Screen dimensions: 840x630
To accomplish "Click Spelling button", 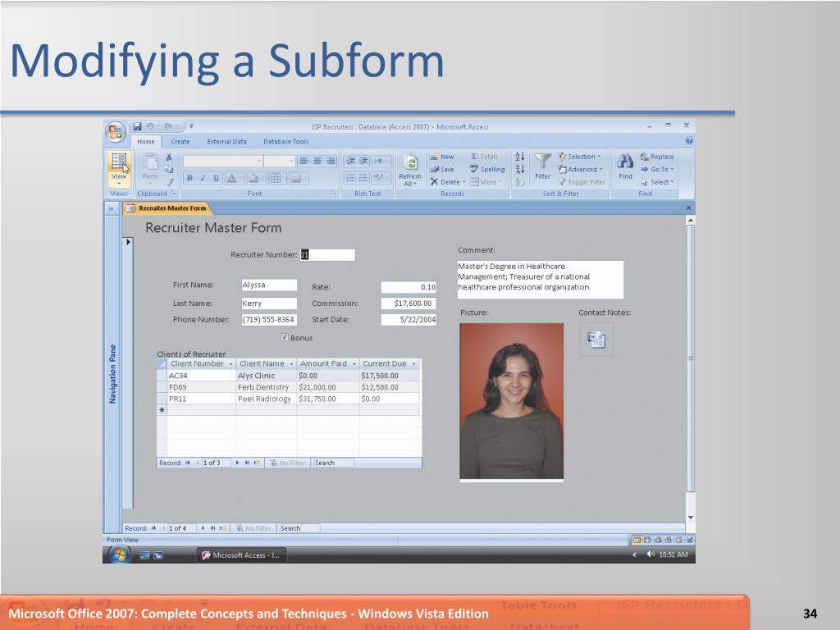I will pos(487,169).
